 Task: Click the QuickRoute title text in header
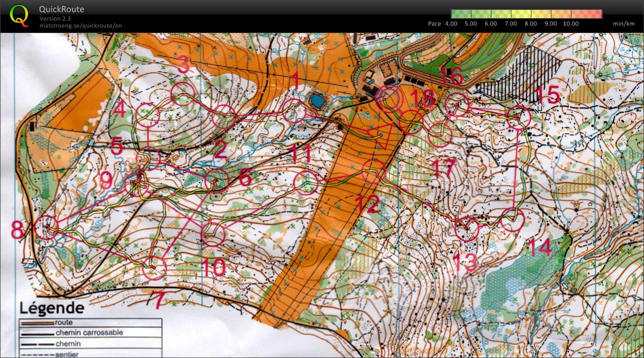coord(62,9)
